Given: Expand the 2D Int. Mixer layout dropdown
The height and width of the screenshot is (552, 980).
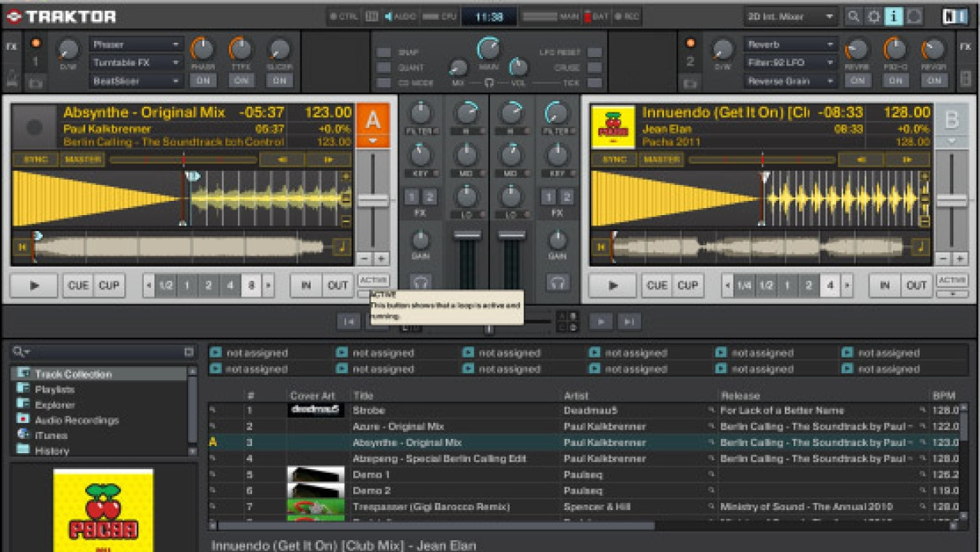Looking at the screenshot, I should (790, 17).
